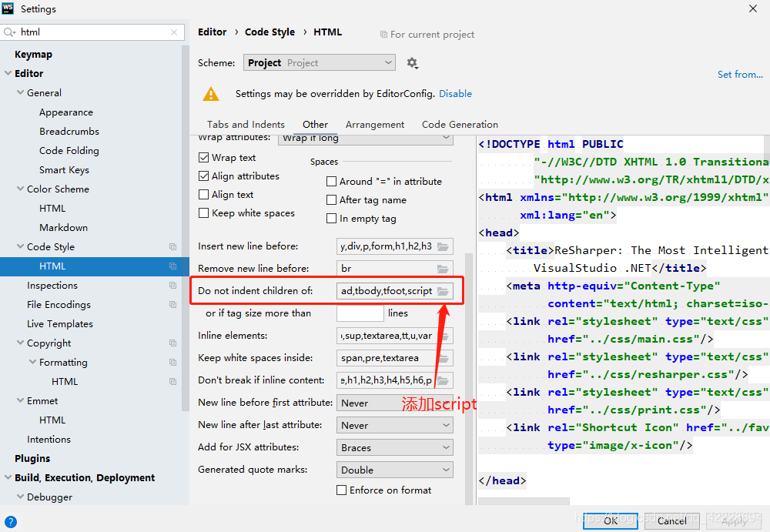Click the Disable EditorConfig link

click(x=455, y=94)
